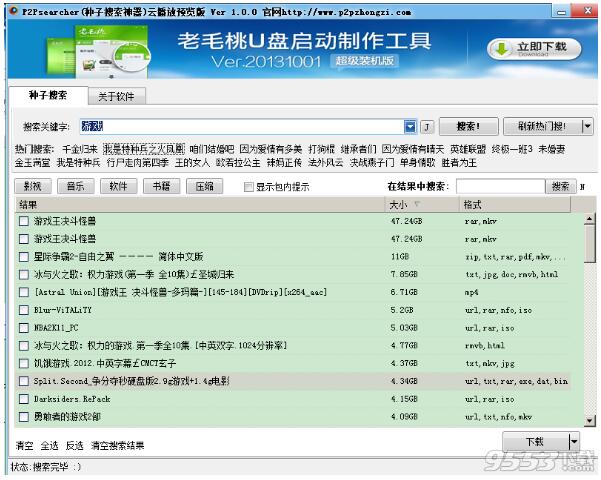Viewport: 601px width, 480px height.
Task: Filter results by 音乐
Action: click(75, 186)
